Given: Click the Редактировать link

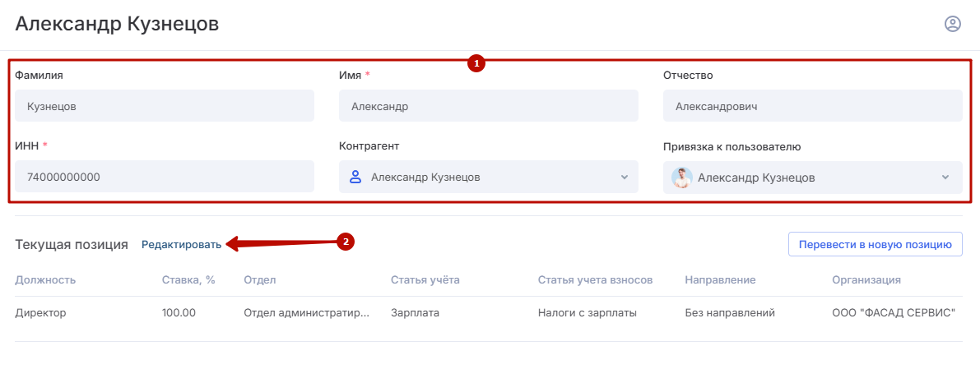Looking at the screenshot, I should click(x=181, y=244).
